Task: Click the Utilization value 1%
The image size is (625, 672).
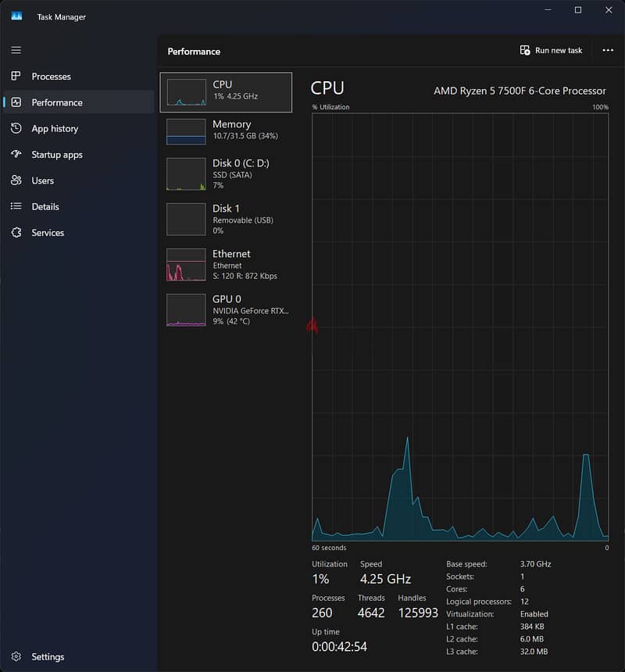Action: (320, 579)
